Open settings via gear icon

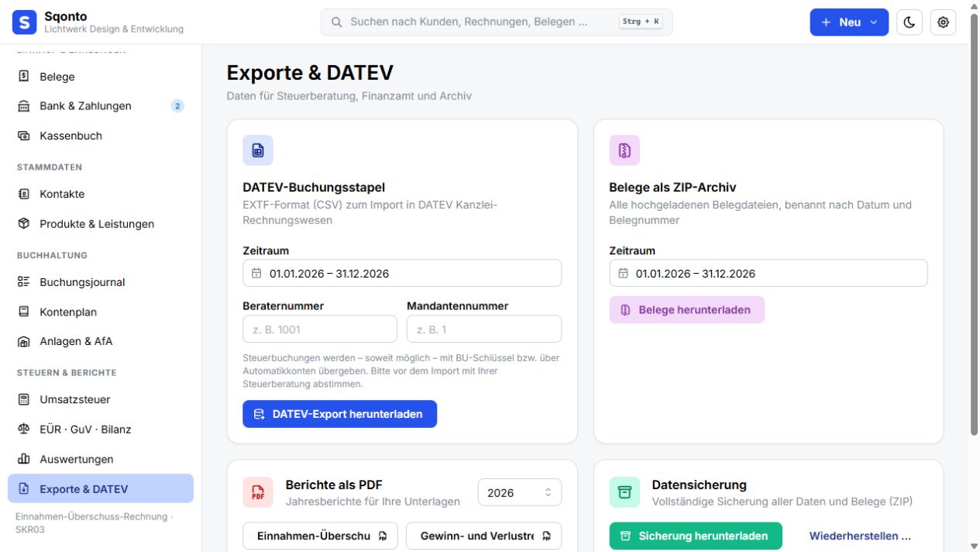click(943, 22)
